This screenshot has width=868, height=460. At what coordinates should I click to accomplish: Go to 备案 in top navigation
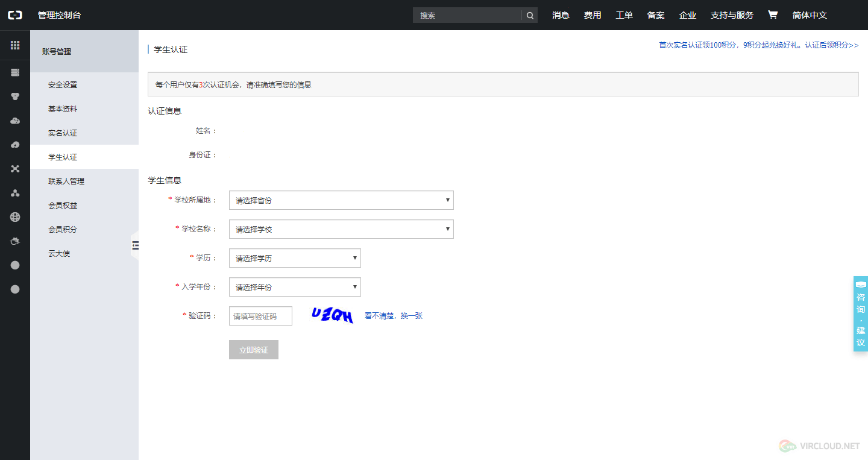pyautogui.click(x=656, y=15)
